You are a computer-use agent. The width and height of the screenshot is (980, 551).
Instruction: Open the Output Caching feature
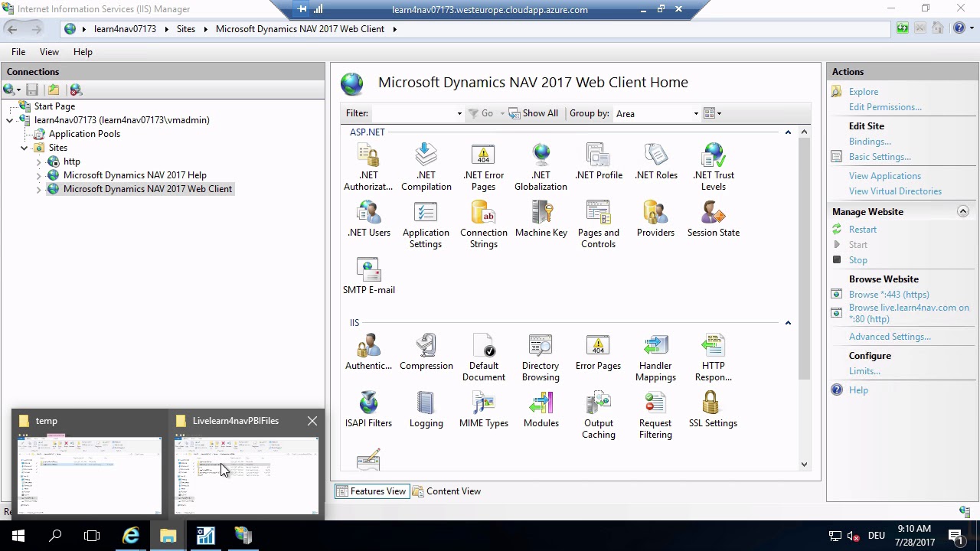point(598,415)
